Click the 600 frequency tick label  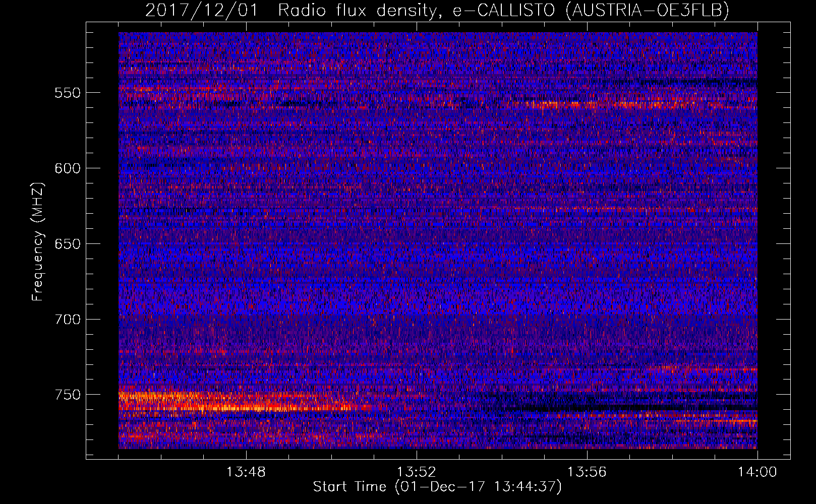tap(68, 168)
